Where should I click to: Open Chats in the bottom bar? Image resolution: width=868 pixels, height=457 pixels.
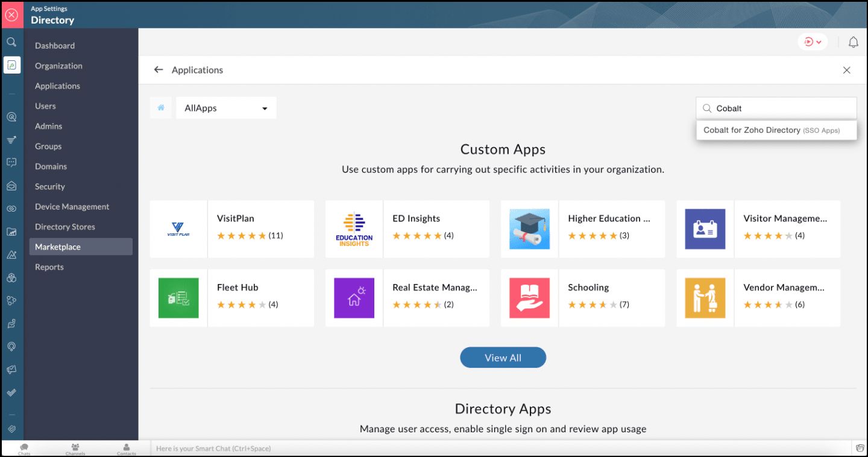(24, 449)
